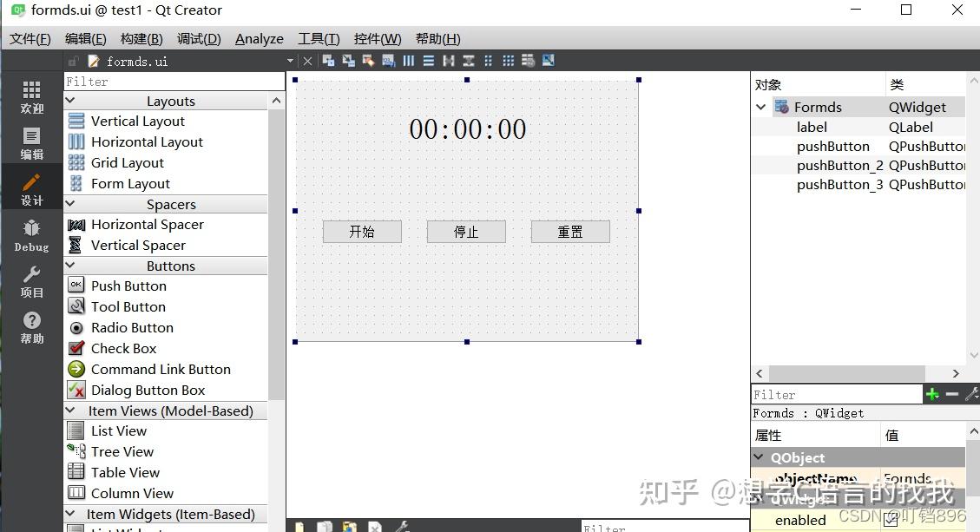The height and width of the screenshot is (532, 980).
Task: Select the Lay Out Horizontally toolbar icon
Action: (409, 60)
